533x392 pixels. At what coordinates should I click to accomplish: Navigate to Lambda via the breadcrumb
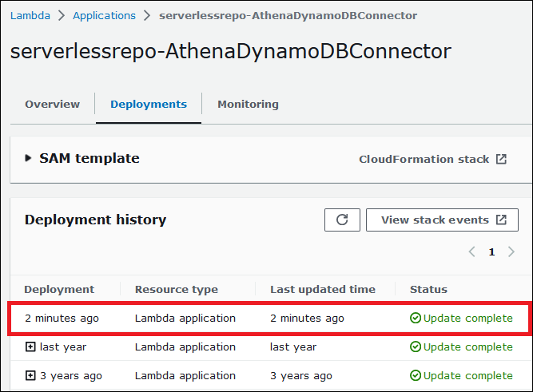click(30, 15)
